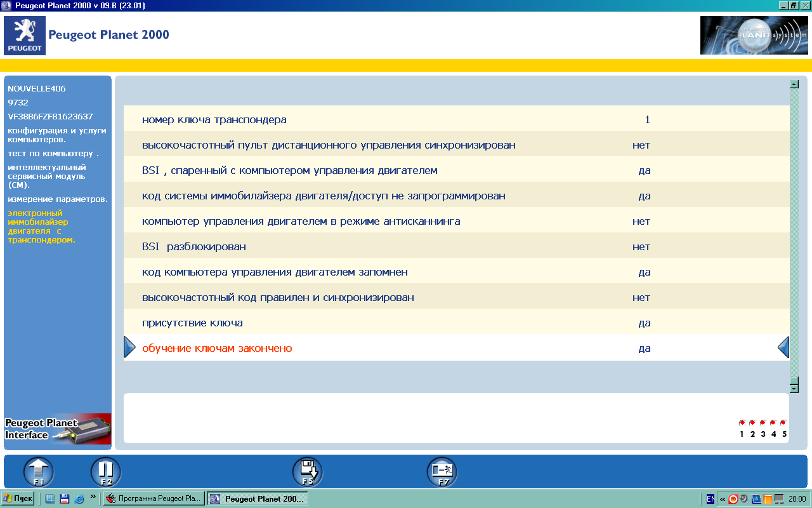Expand hidden system tray icons
The height and width of the screenshot is (508, 812).
point(722,498)
